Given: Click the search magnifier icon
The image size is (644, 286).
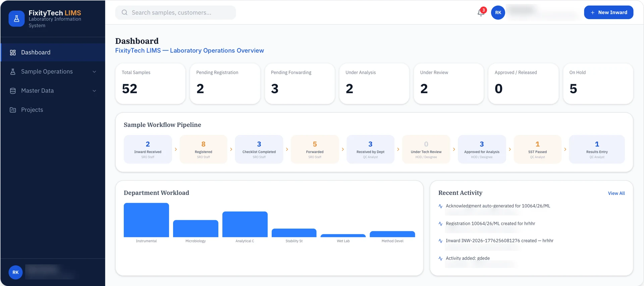Looking at the screenshot, I should [x=124, y=12].
